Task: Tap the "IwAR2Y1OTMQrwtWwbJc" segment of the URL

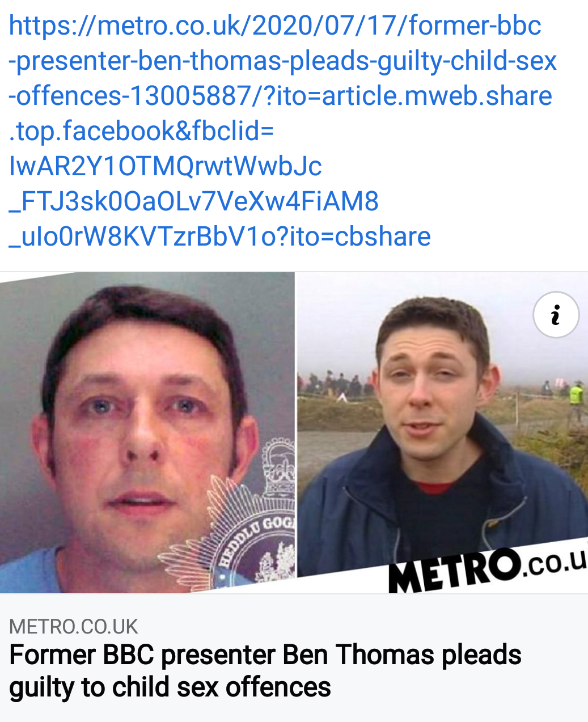Action: pyautogui.click(x=166, y=166)
